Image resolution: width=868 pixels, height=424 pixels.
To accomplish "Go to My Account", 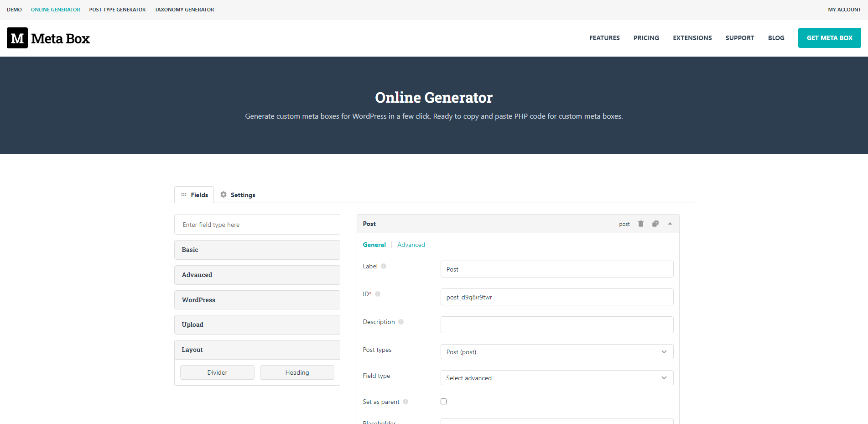I will point(844,10).
